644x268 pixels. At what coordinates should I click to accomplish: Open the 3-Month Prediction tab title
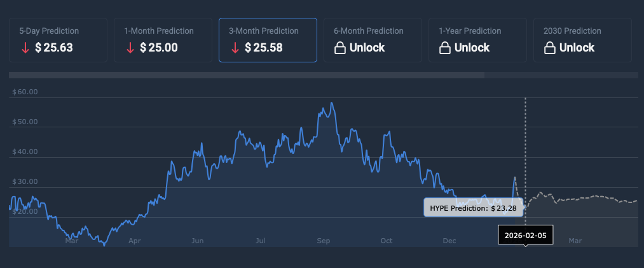click(x=264, y=31)
